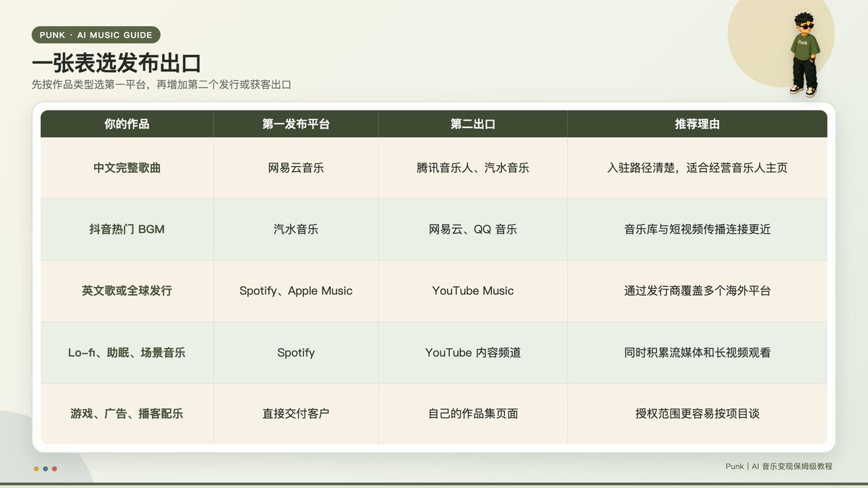Click the 英文歌或全球发行 row label
Screen dimensions: 868x488
point(127,291)
